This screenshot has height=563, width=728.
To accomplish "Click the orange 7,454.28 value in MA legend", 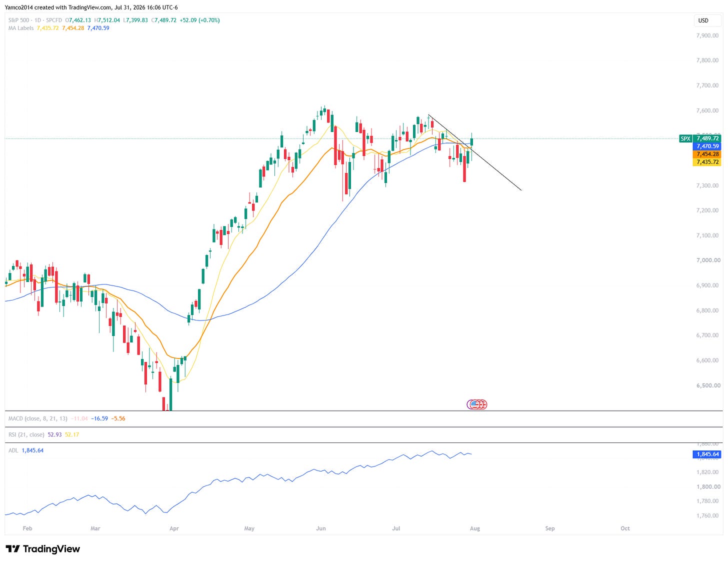I will coord(73,28).
